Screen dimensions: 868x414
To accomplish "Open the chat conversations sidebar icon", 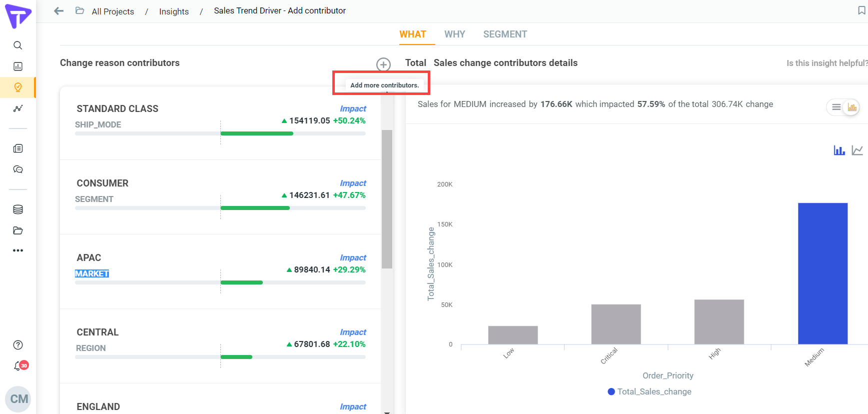I will click(x=18, y=169).
